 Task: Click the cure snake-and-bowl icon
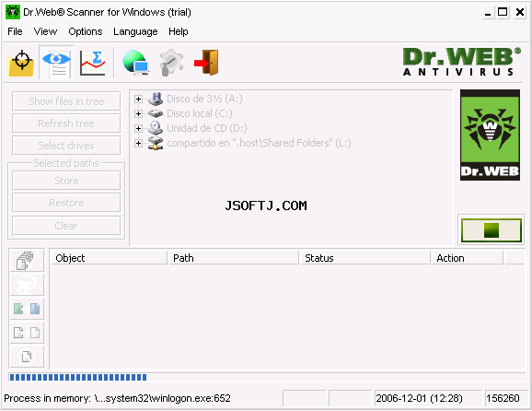coord(27,285)
